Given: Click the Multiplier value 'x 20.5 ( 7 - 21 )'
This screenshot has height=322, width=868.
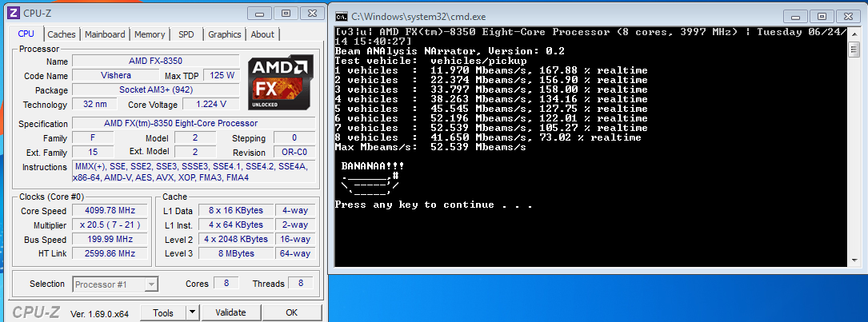Looking at the screenshot, I should tap(109, 225).
